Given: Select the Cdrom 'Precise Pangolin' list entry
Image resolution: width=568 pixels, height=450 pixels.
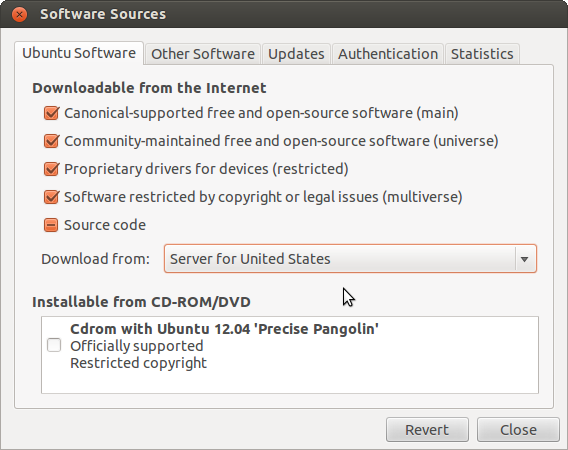Looking at the screenshot, I should pyautogui.click(x=290, y=346).
